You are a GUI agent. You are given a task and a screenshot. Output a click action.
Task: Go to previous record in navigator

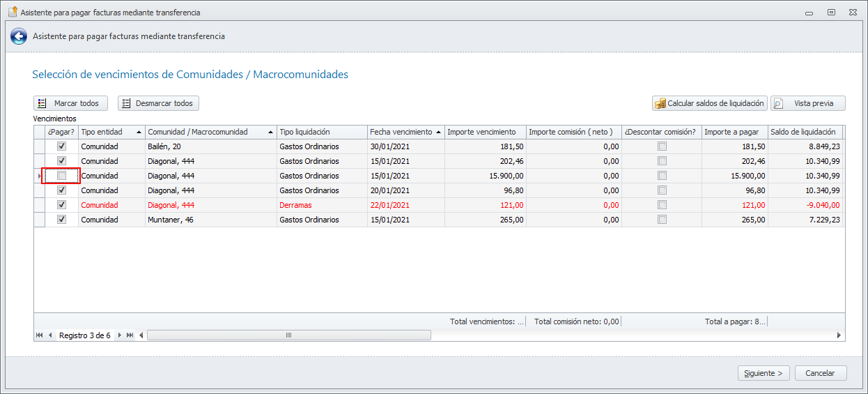[50, 335]
